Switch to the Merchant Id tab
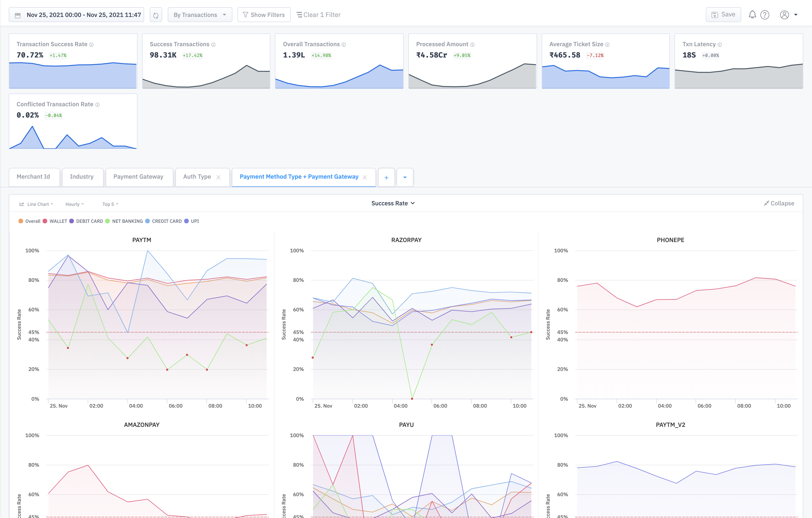 (33, 177)
